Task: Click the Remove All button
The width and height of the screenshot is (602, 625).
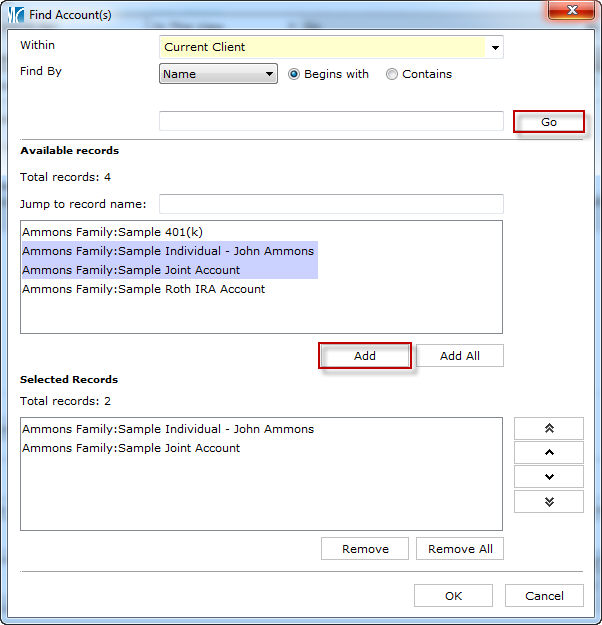Action: click(x=460, y=549)
